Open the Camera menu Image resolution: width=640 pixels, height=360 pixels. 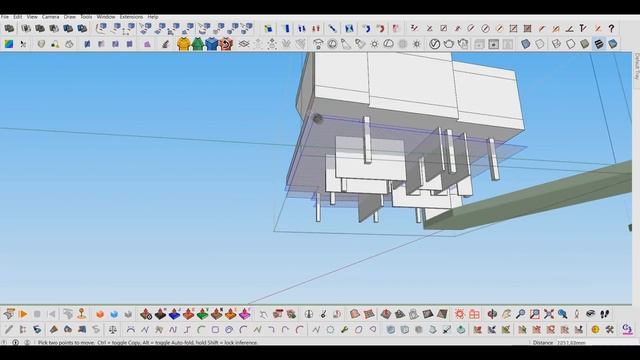coord(51,17)
